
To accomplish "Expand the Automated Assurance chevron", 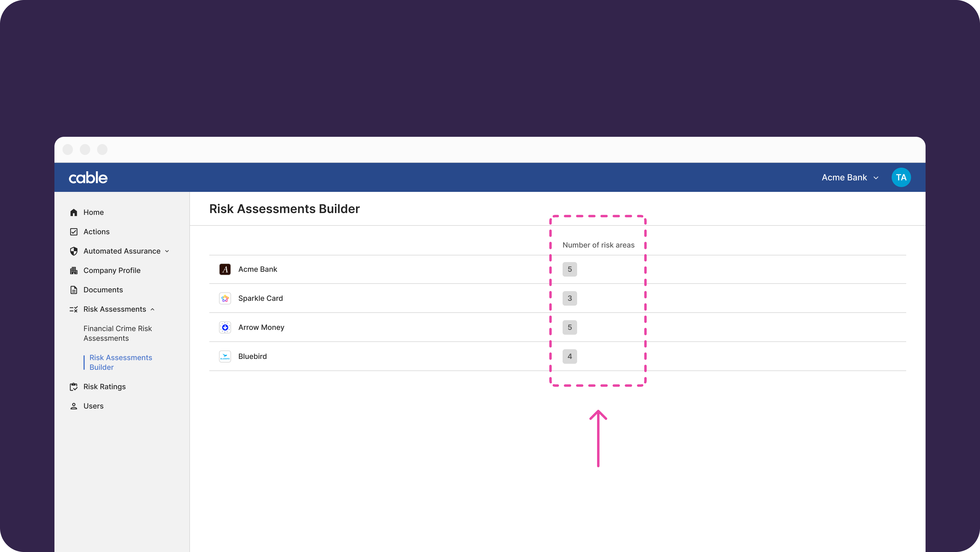I will click(x=167, y=251).
